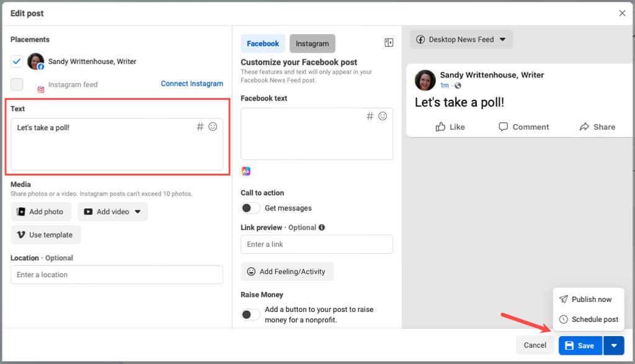Click the Connect Instagram link
Screen dimensions: 635x364
pos(192,84)
